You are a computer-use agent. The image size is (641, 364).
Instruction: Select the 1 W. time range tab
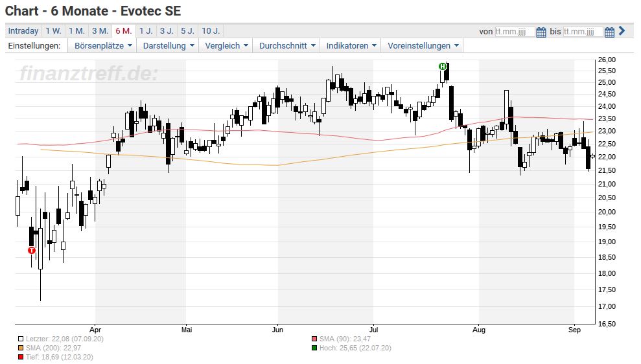54,31
